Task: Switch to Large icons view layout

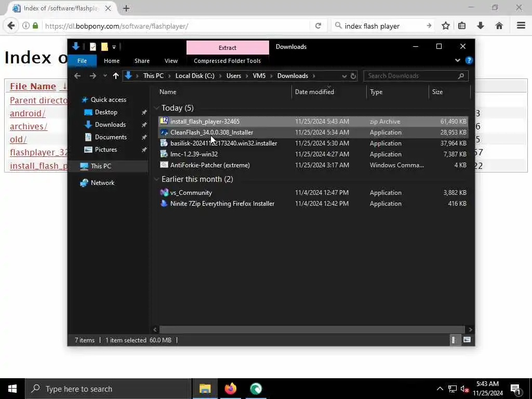Action: 467,340
